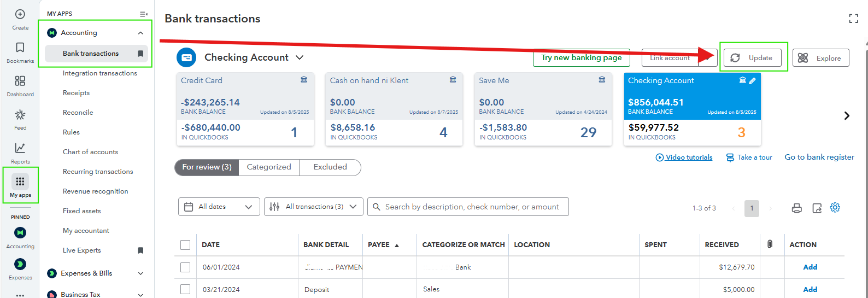Open table settings gear icon
This screenshot has height=298, width=868.
pyautogui.click(x=835, y=208)
